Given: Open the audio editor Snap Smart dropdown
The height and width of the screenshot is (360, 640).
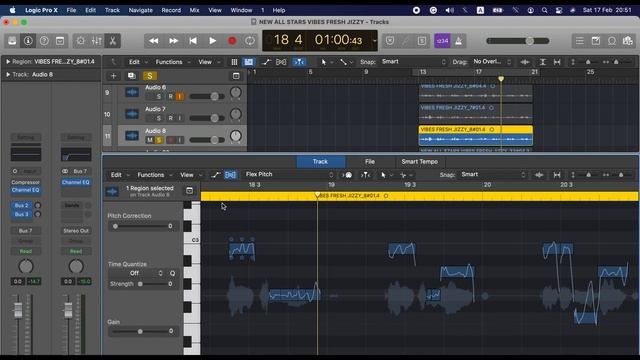Looking at the screenshot, I should 493,175.
